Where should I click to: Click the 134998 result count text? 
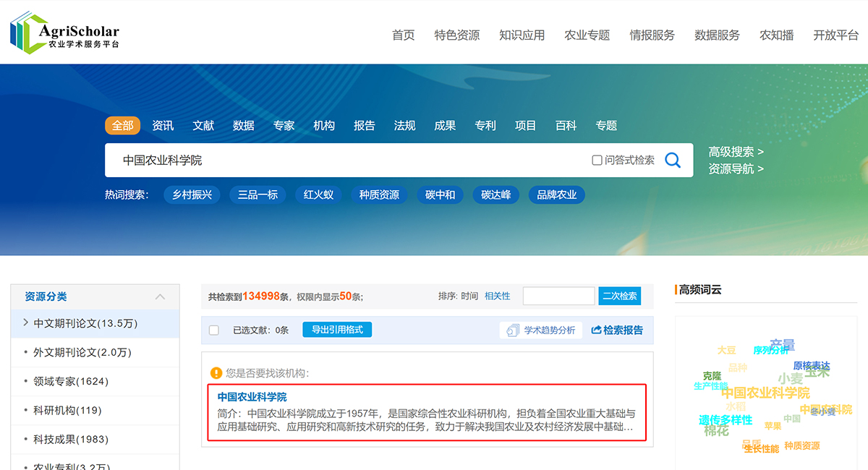(x=261, y=296)
